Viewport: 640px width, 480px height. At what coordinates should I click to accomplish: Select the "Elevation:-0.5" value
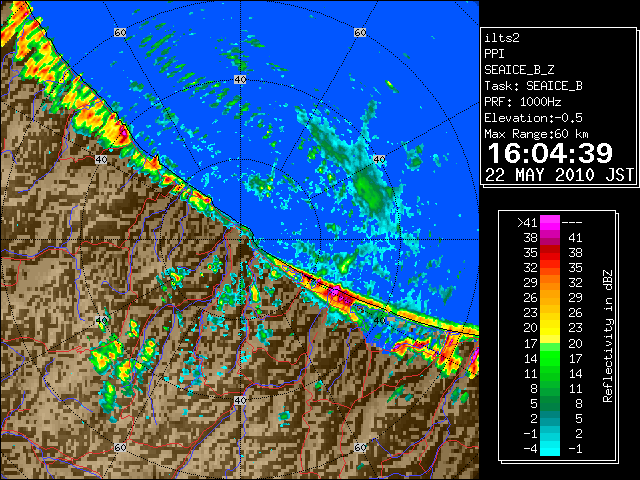click(533, 118)
